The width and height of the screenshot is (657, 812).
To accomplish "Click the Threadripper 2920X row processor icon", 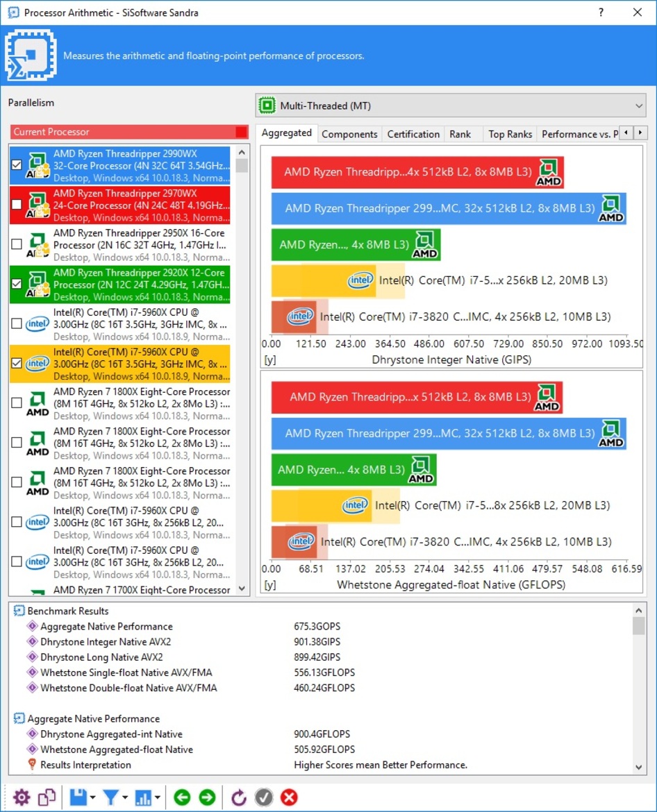I will pos(38,285).
